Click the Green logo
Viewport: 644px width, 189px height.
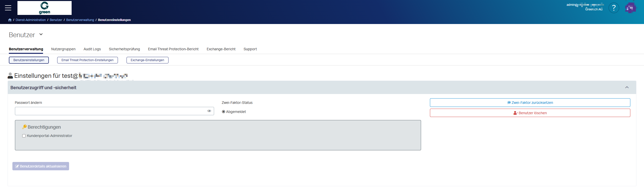pos(45,8)
